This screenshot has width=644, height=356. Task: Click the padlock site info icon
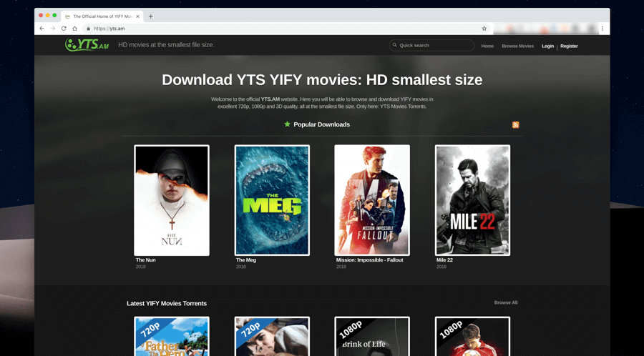(x=88, y=29)
